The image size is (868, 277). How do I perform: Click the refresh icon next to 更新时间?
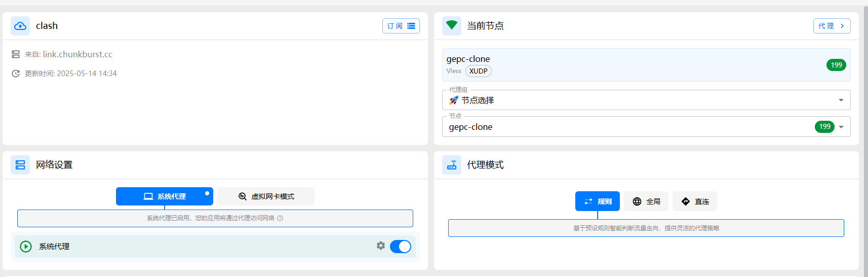click(16, 74)
